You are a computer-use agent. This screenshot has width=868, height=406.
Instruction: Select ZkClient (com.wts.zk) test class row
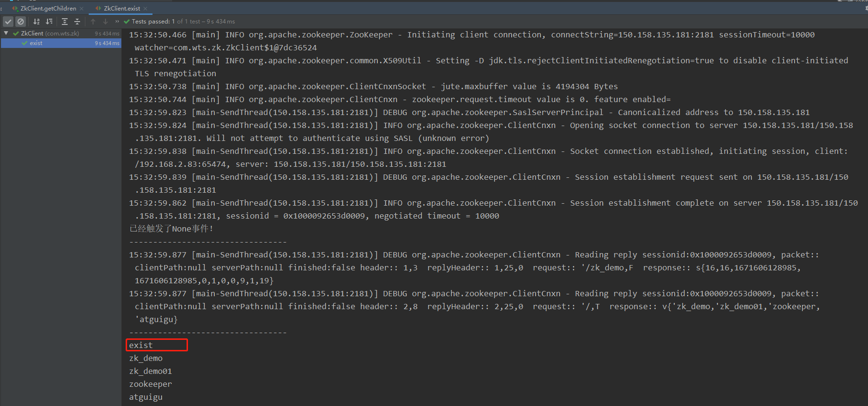pos(61,34)
